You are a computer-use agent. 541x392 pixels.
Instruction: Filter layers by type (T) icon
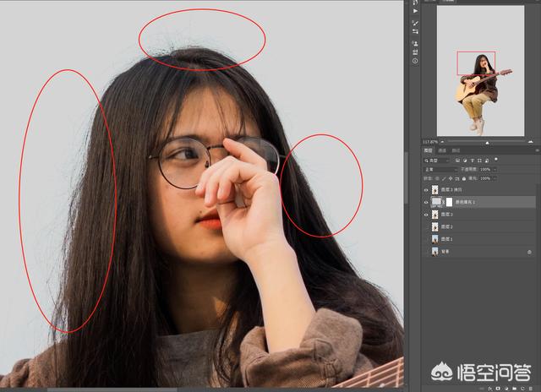[x=472, y=161]
